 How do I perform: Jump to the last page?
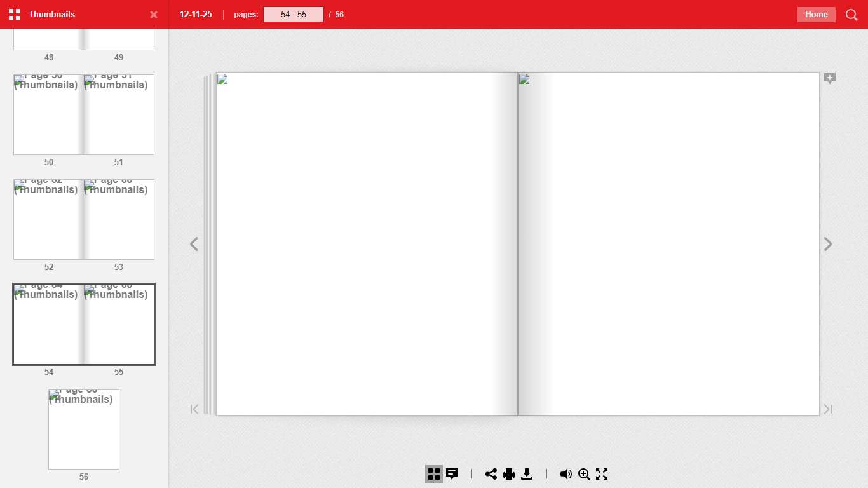point(828,409)
